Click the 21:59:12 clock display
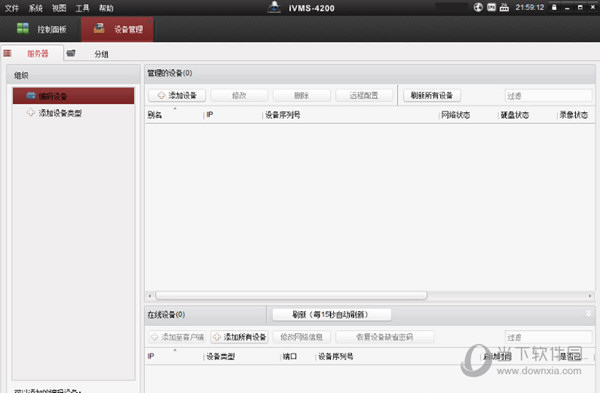Screen dimensions: 600x393 (530, 7)
